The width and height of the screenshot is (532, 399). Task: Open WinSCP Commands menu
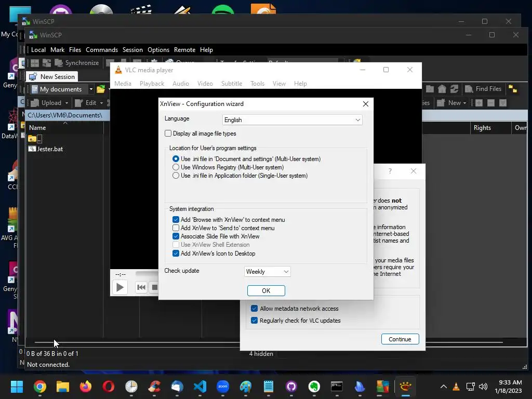click(102, 50)
